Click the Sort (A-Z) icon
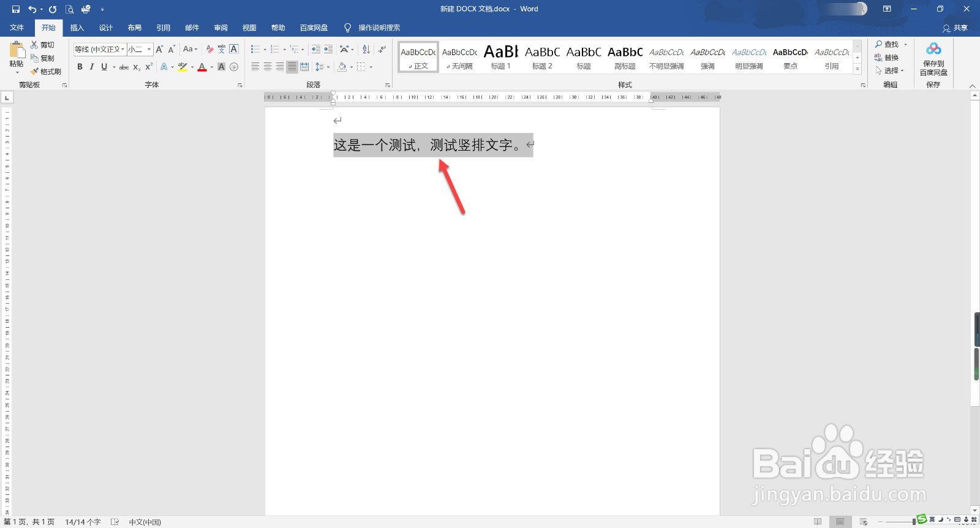The height and width of the screenshot is (528, 980). click(366, 49)
